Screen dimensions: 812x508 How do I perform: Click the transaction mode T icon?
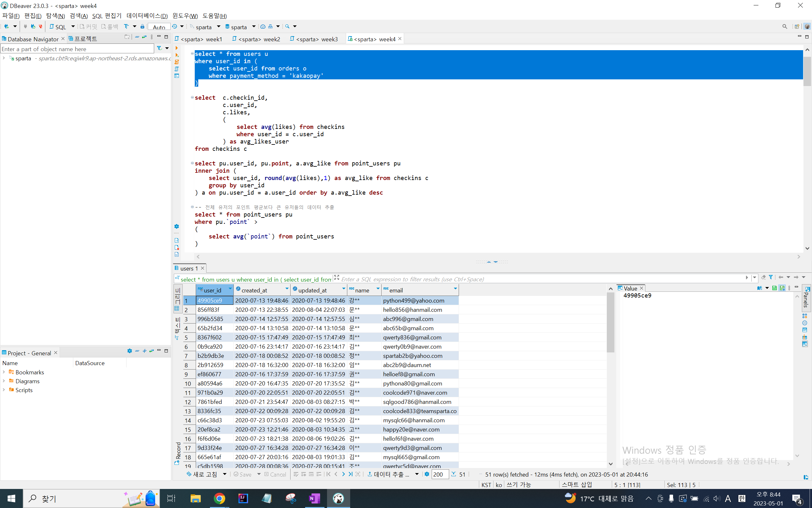point(127,26)
